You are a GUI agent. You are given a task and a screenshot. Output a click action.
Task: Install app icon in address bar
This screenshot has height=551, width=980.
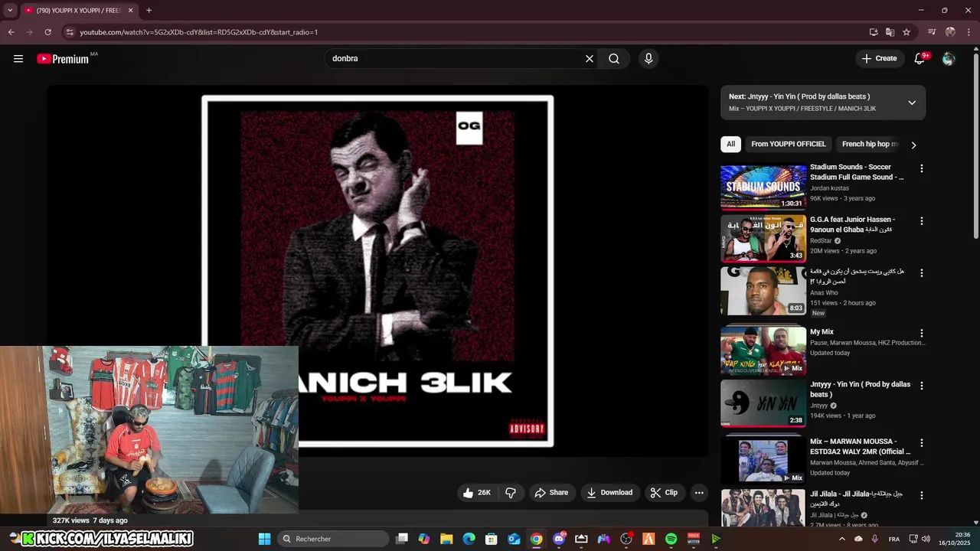coord(874,32)
